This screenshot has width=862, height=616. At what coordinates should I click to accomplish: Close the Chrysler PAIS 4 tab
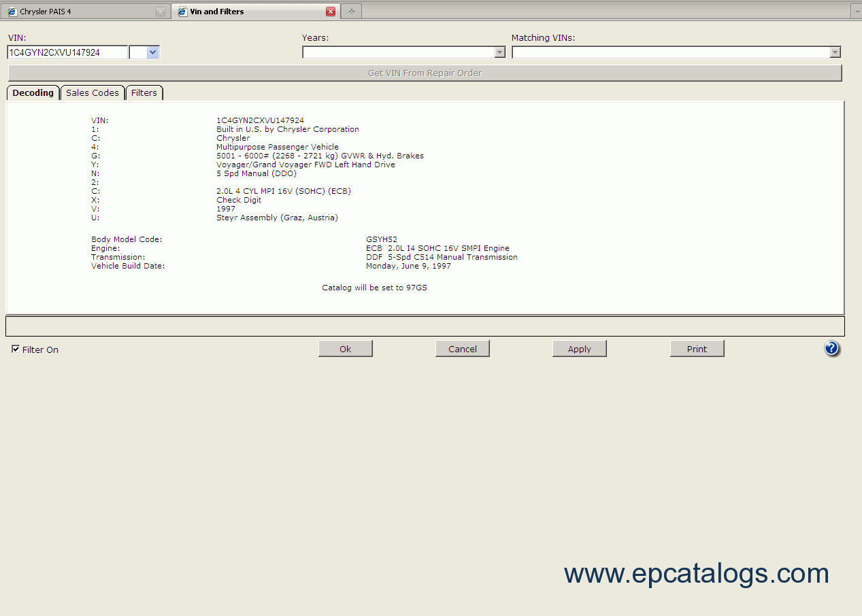pyautogui.click(x=161, y=12)
